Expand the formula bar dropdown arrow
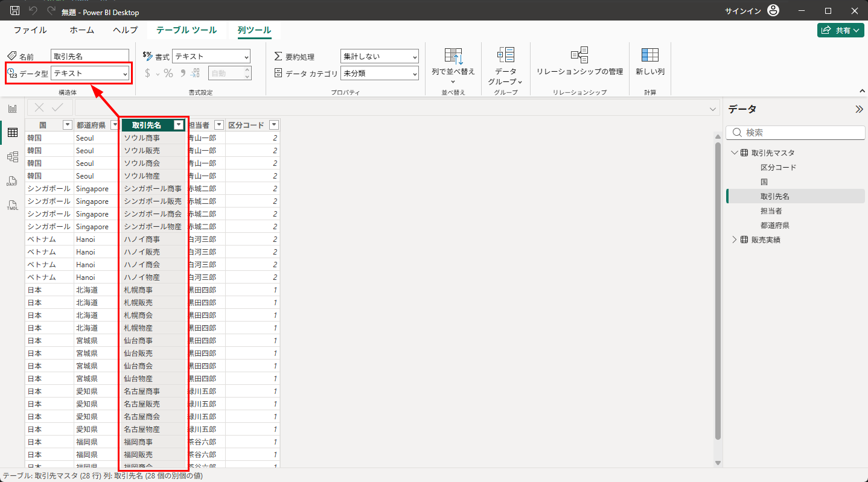Viewport: 868px width, 482px height. tap(713, 109)
